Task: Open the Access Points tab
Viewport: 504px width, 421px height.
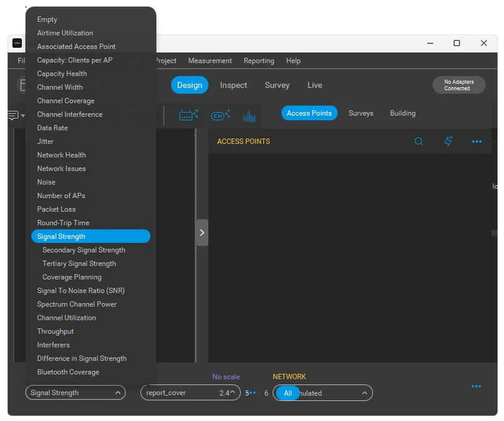Action: (x=309, y=113)
